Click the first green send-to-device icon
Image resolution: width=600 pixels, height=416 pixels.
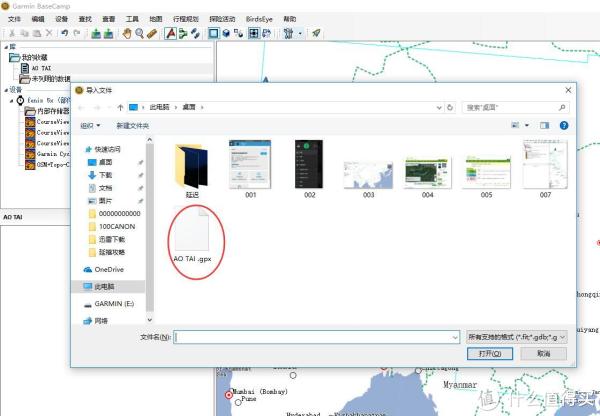[96, 33]
